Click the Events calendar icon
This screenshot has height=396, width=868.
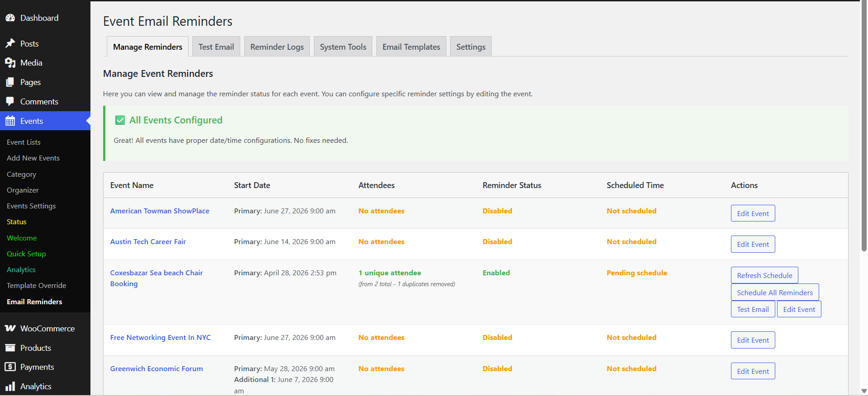click(x=10, y=121)
